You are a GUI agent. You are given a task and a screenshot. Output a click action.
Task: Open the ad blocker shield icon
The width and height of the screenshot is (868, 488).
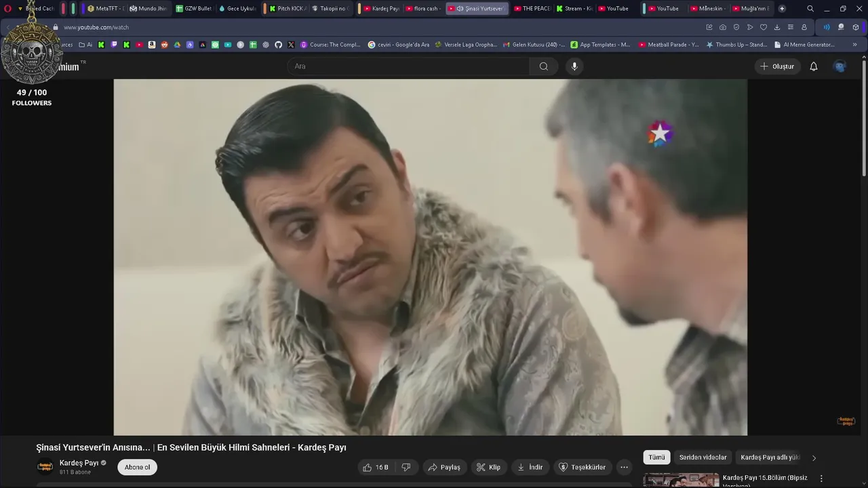(736, 27)
